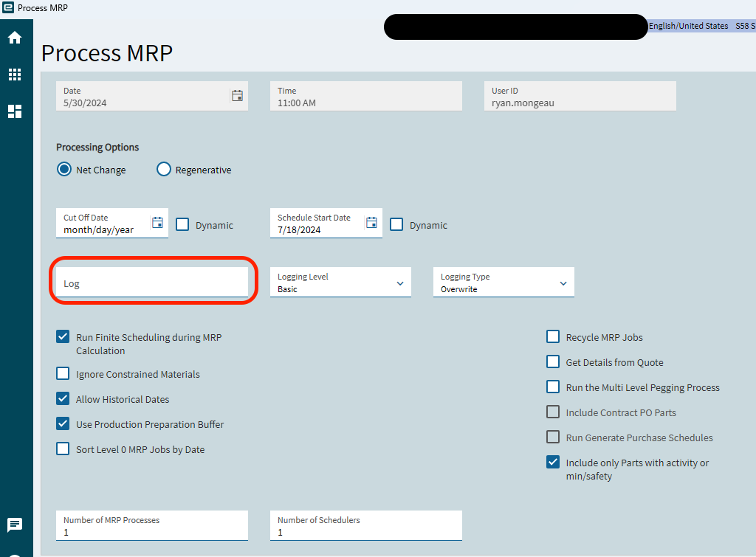The width and height of the screenshot is (756, 557).
Task: Select the dashboard tiles icon in sidebar
Action: pyautogui.click(x=15, y=111)
